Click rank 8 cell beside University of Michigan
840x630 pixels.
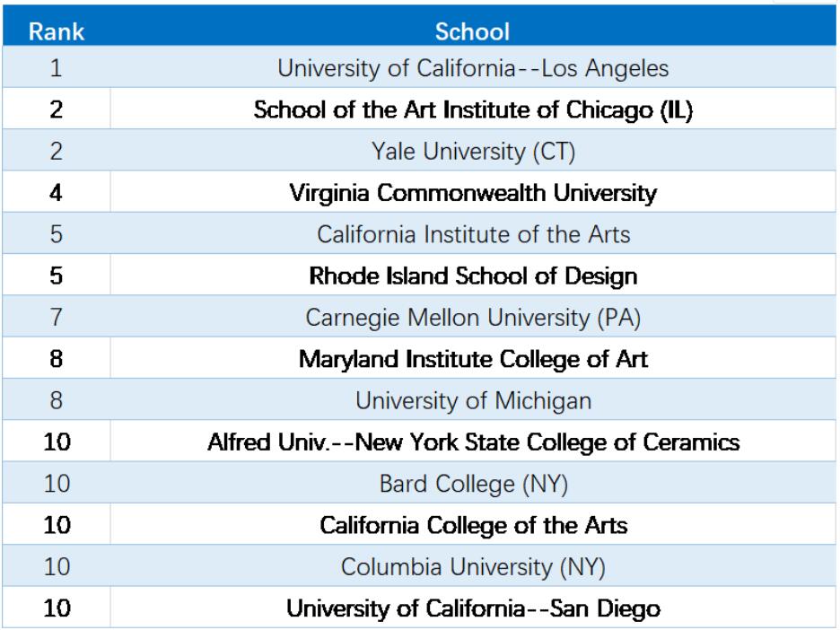57,399
